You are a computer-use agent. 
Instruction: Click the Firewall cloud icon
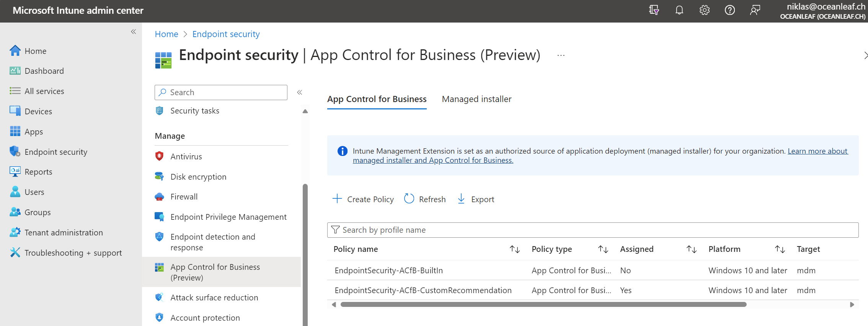[160, 196]
